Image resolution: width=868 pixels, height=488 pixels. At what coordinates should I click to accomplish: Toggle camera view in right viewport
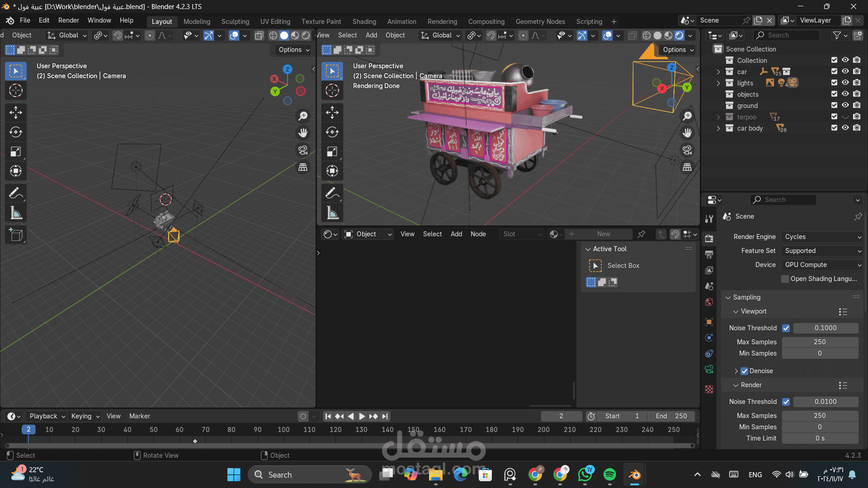pos(687,150)
